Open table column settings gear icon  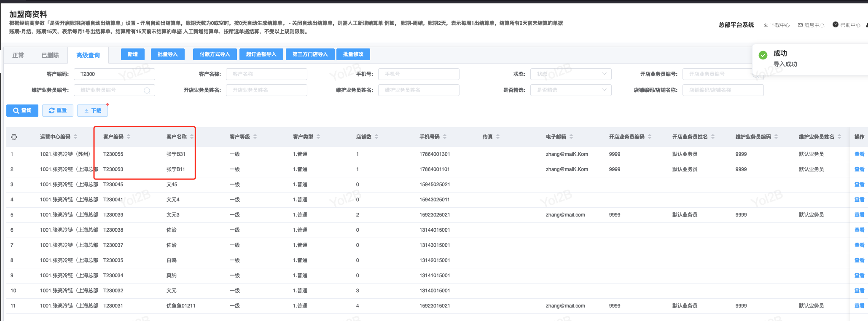14,137
